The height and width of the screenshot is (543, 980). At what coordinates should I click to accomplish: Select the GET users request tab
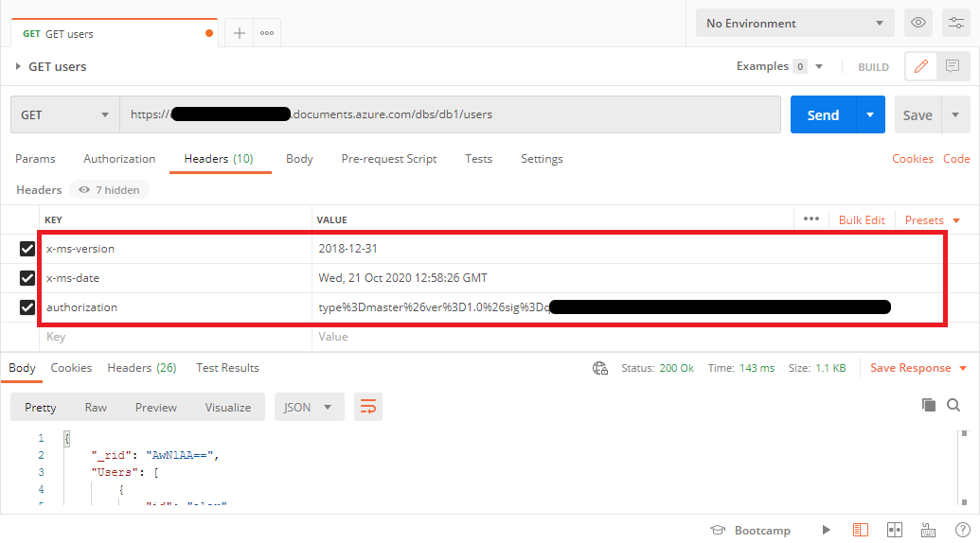(x=115, y=34)
